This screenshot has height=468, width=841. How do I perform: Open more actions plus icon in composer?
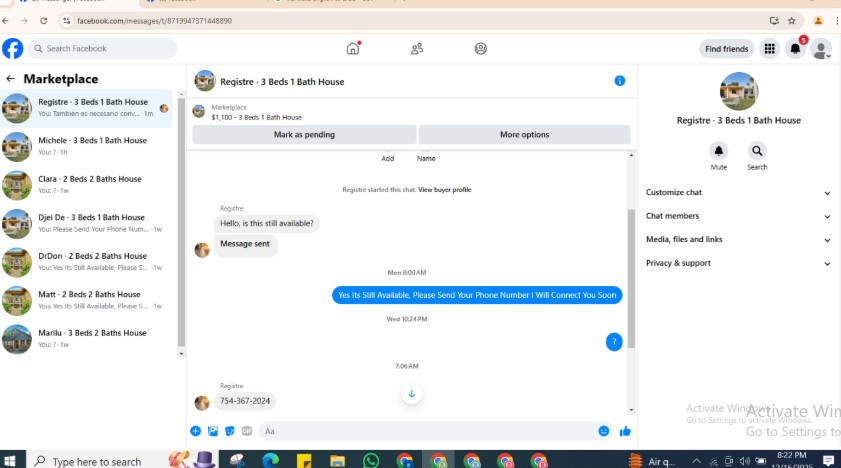(x=195, y=431)
